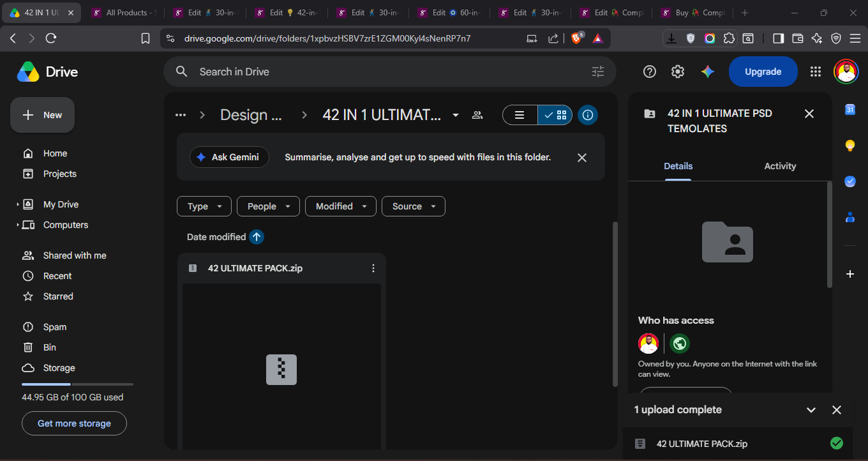Reverse sort direction with the arrow
This screenshot has width=868, height=461.
pos(257,237)
